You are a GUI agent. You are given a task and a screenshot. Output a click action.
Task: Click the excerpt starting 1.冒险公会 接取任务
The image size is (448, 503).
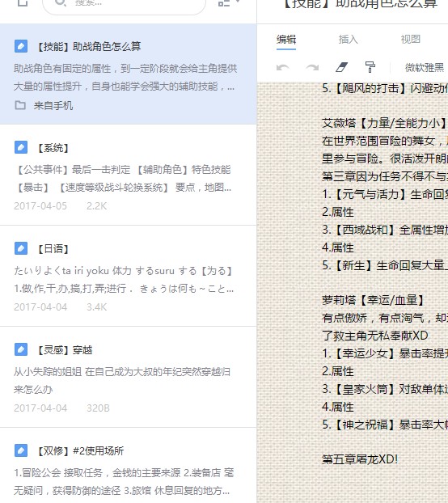[x=124, y=481]
